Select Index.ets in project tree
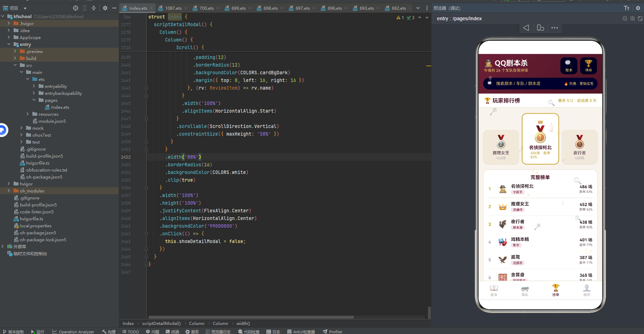Screen dimensions: 644x334 [x=57, y=107]
